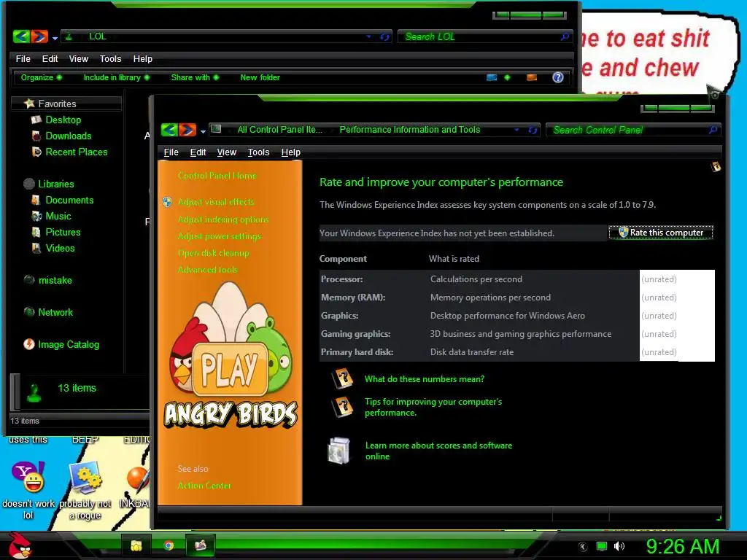The height and width of the screenshot is (560, 747).
Task: Open 'Learn more about scores and software online'
Action: click(438, 451)
